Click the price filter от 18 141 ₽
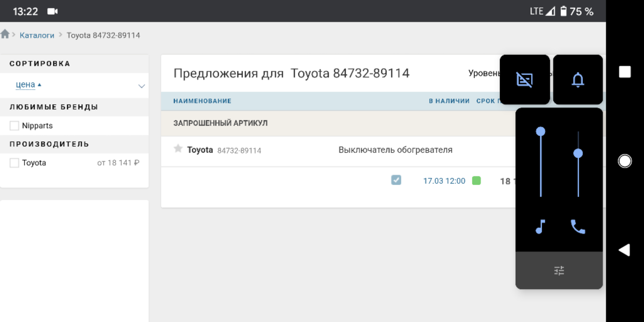Screen dimensions: 644x322 [118, 163]
